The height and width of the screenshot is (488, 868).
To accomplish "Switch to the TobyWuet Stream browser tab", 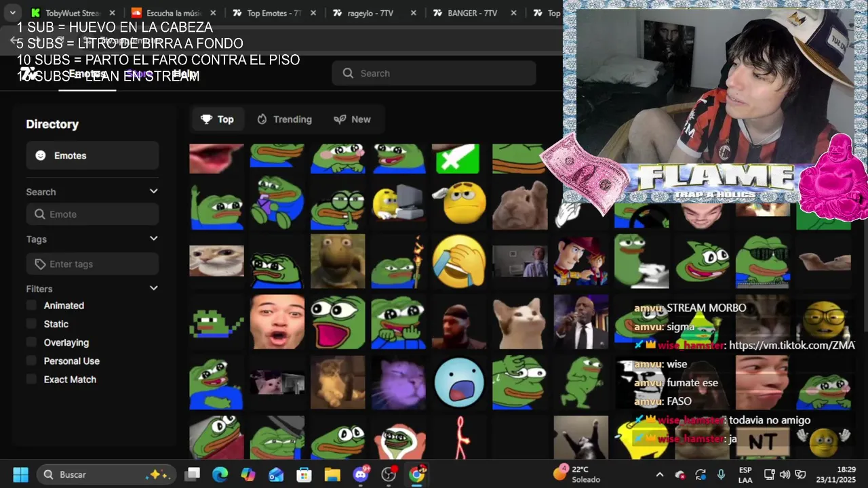I will pyautogui.click(x=73, y=13).
